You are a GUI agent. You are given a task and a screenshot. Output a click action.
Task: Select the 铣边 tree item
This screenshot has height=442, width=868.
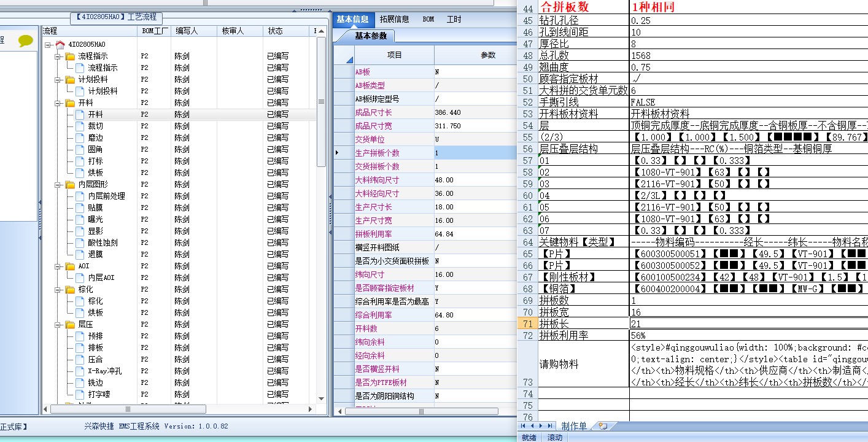pyautogui.click(x=95, y=382)
